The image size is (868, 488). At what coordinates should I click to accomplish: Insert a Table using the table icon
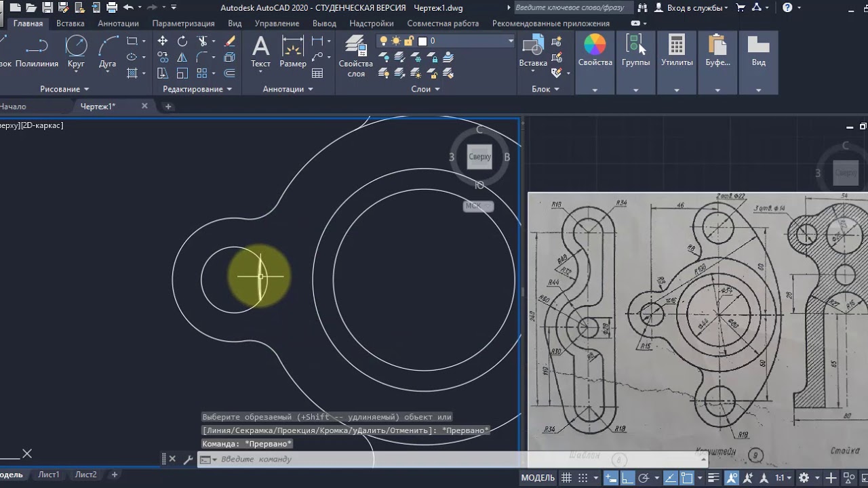(x=317, y=73)
